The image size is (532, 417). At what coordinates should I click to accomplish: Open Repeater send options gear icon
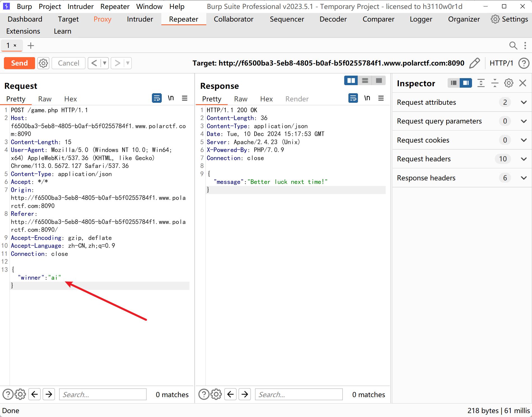click(43, 63)
